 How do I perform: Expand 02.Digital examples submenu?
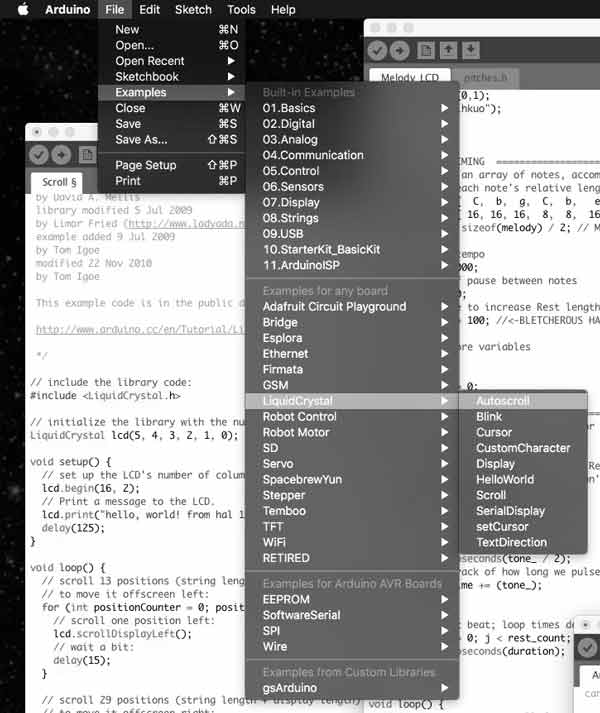coord(352,124)
